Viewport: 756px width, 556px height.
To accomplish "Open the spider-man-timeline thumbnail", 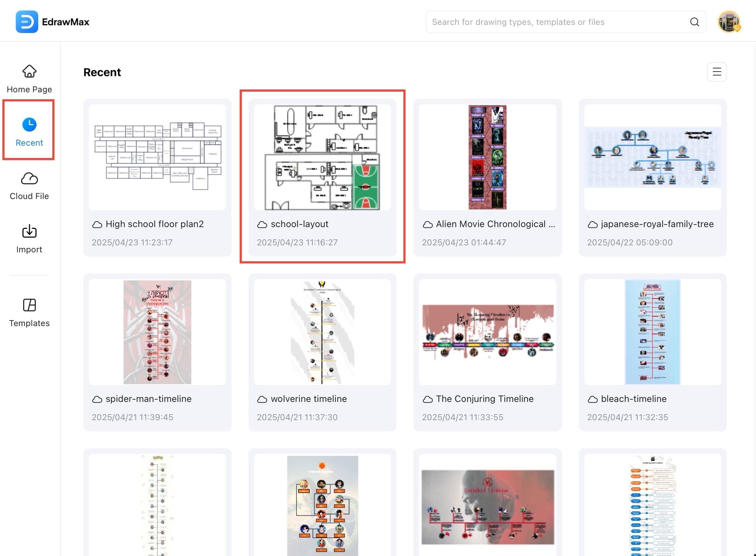I will 157,332.
